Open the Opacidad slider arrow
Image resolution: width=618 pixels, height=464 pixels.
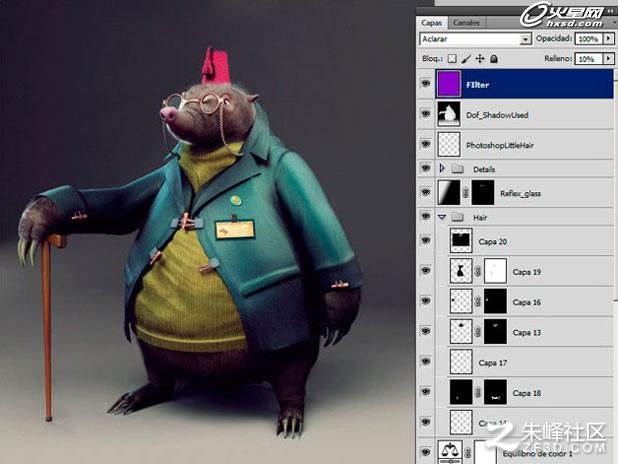pos(609,38)
